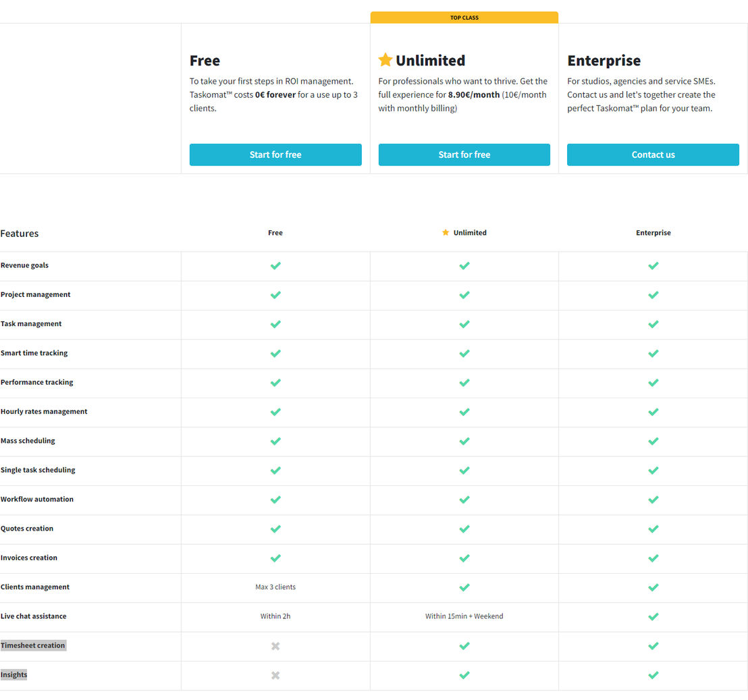
Task: Click the Enterprise column header in table
Action: click(653, 233)
